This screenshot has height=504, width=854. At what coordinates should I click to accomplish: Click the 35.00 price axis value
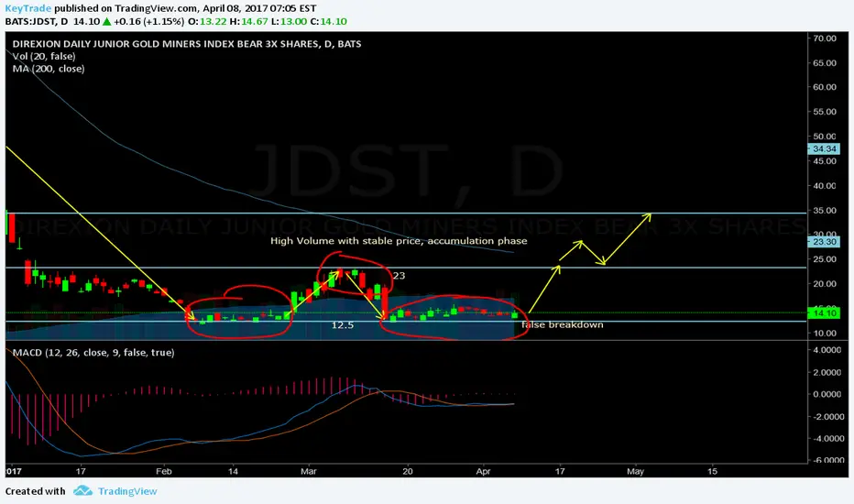coord(825,211)
